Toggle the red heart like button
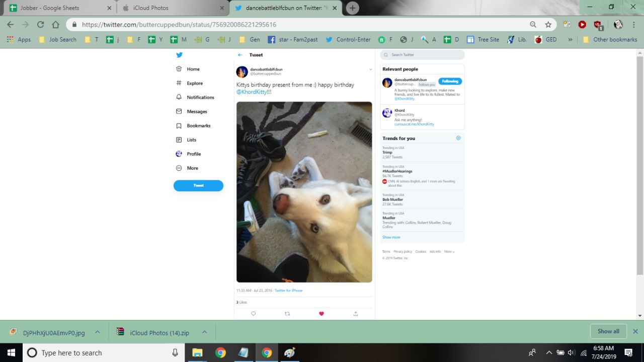Screen dimensions: 644x362 321,313
